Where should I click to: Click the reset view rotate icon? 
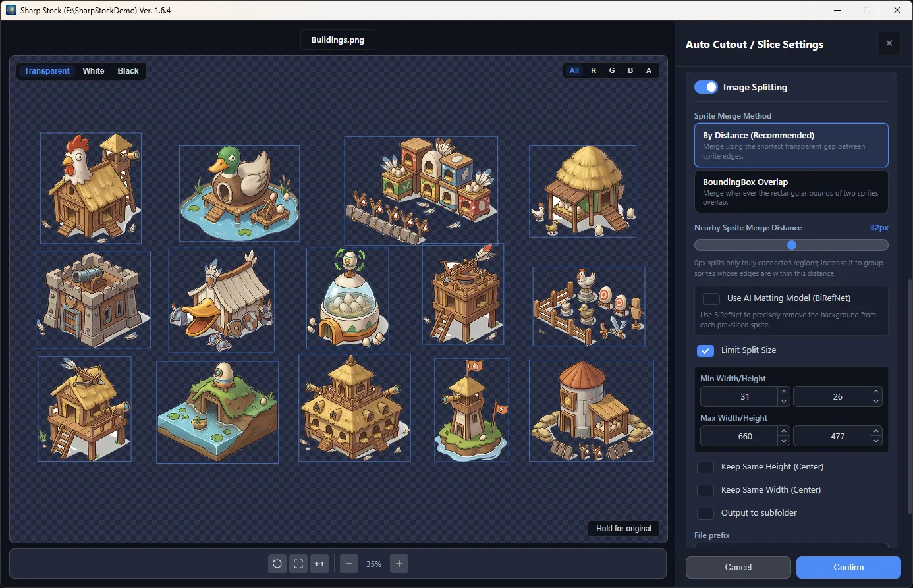tap(277, 564)
